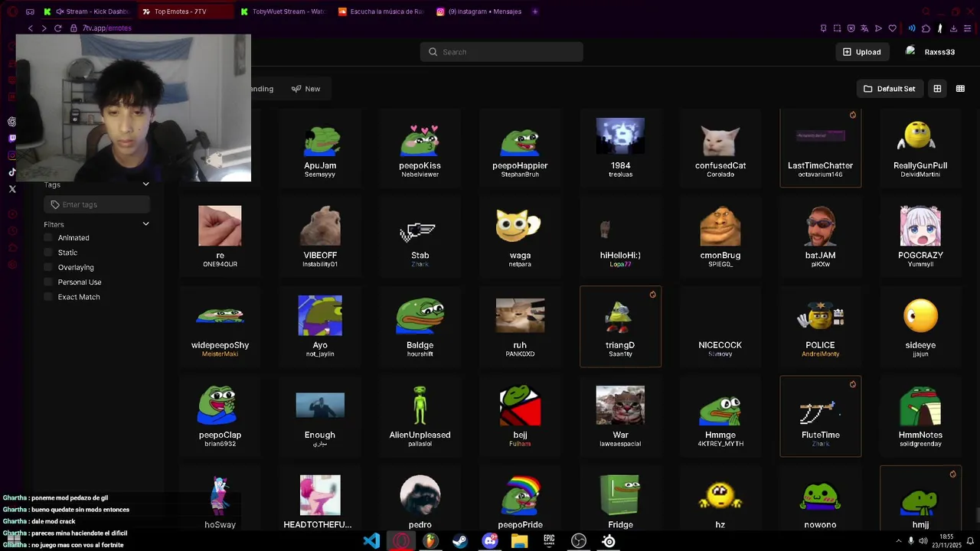Open Visual Studio Code from taskbar
Viewport: 980px width, 551px height.
(371, 541)
